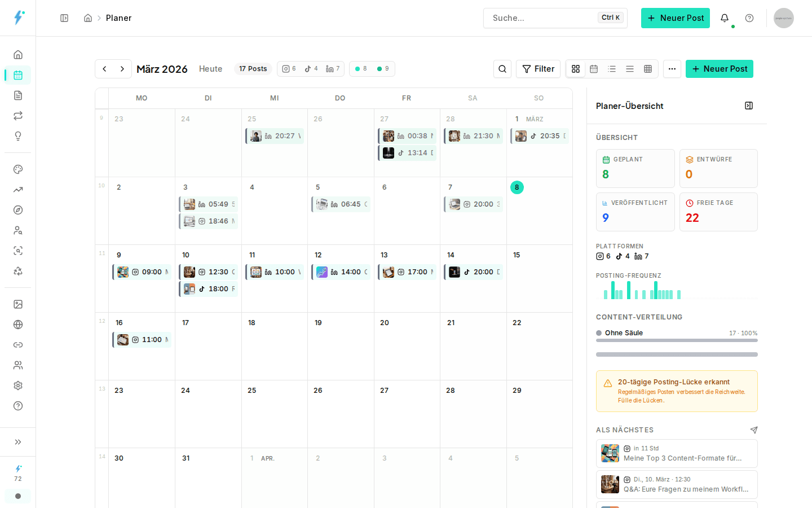This screenshot has height=508, width=812.
Task: Open the Analytics trending chart icon in sidebar
Action: [x=17, y=190]
